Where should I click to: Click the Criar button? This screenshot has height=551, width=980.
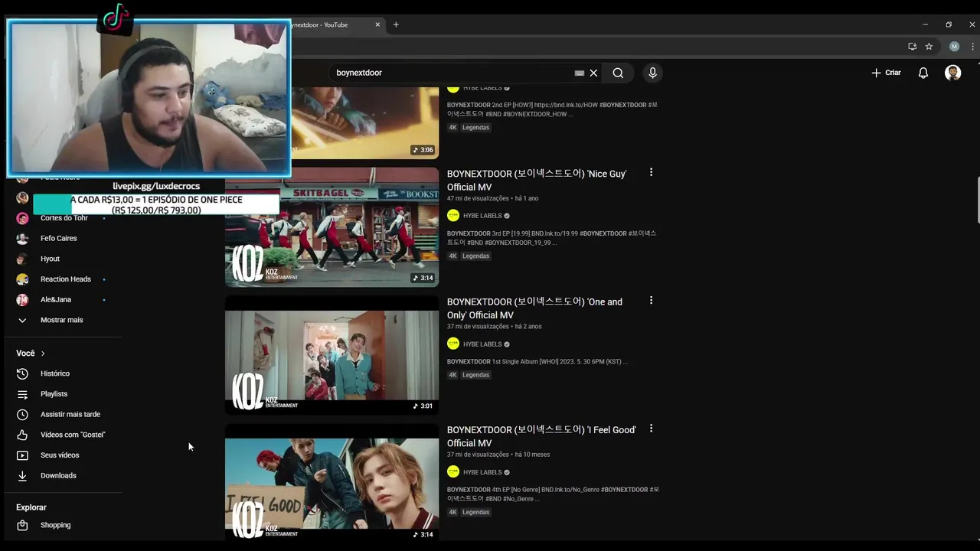pos(886,73)
